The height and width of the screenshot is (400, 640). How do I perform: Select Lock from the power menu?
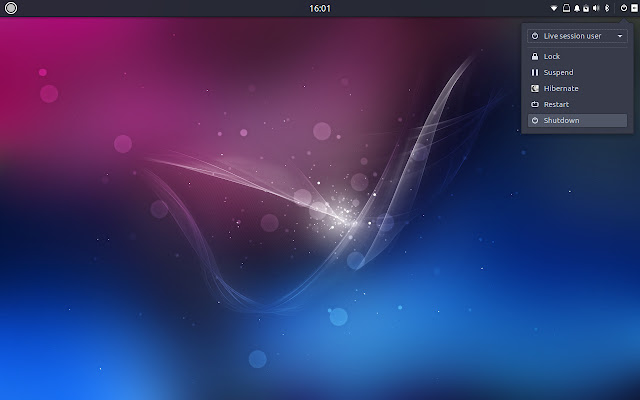click(577, 56)
